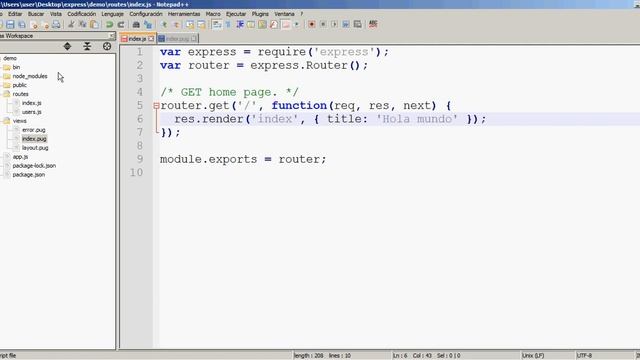Click the ABC spell-check icon

pyautogui.click(x=373, y=24)
